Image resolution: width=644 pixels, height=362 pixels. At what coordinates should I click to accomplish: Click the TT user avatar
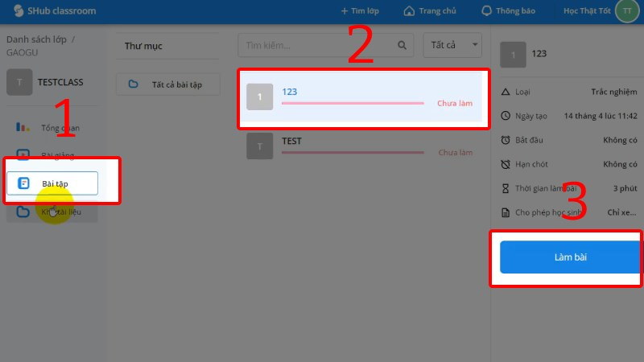(627, 11)
